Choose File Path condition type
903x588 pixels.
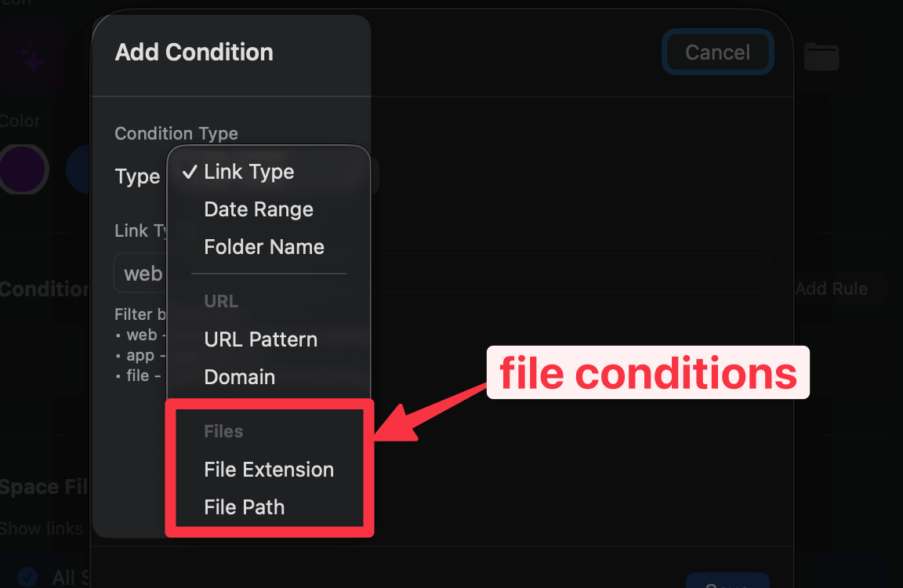pyautogui.click(x=244, y=507)
